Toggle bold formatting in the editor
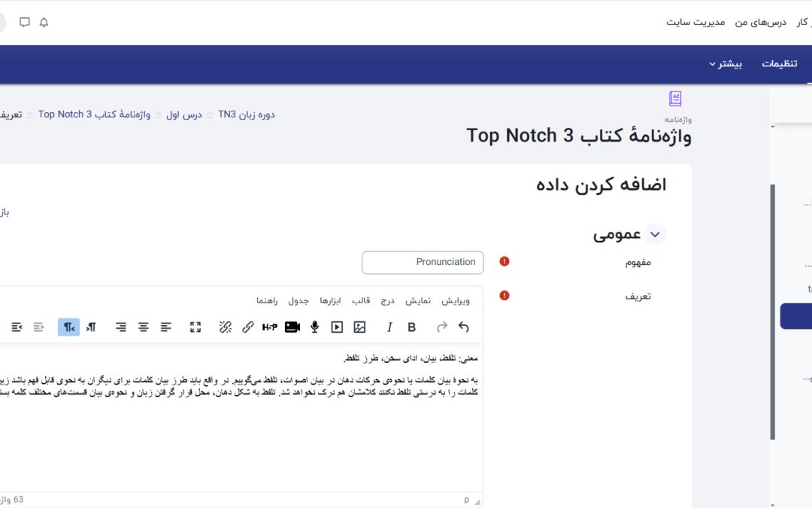812x508 pixels. point(412,327)
